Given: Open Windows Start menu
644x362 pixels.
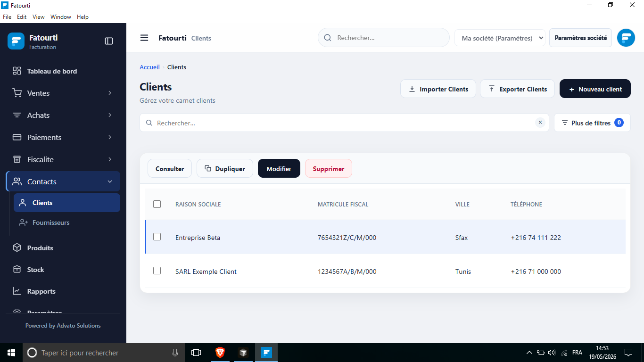Looking at the screenshot, I should coord(11,353).
